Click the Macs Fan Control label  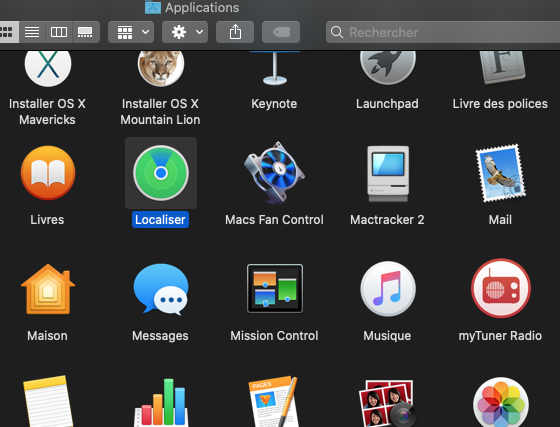tap(274, 220)
